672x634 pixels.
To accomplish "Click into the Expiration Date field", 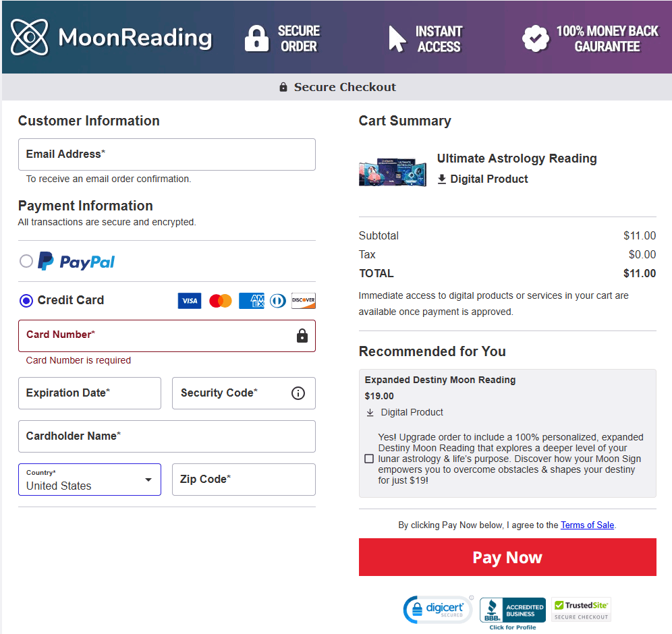I will [x=89, y=393].
